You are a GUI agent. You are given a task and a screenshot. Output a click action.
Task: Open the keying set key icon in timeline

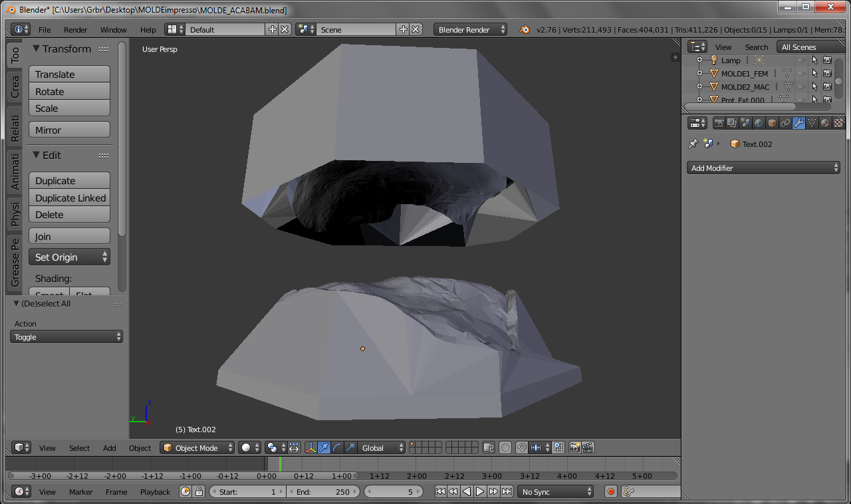pyautogui.click(x=629, y=491)
